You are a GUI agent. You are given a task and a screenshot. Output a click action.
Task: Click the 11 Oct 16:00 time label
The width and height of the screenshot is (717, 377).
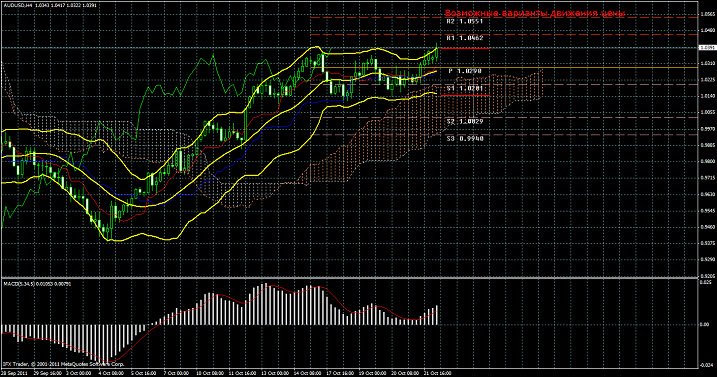241,373
